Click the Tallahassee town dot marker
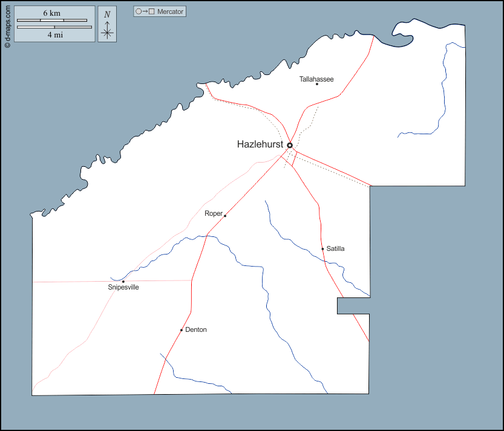504x431 pixels. click(316, 84)
